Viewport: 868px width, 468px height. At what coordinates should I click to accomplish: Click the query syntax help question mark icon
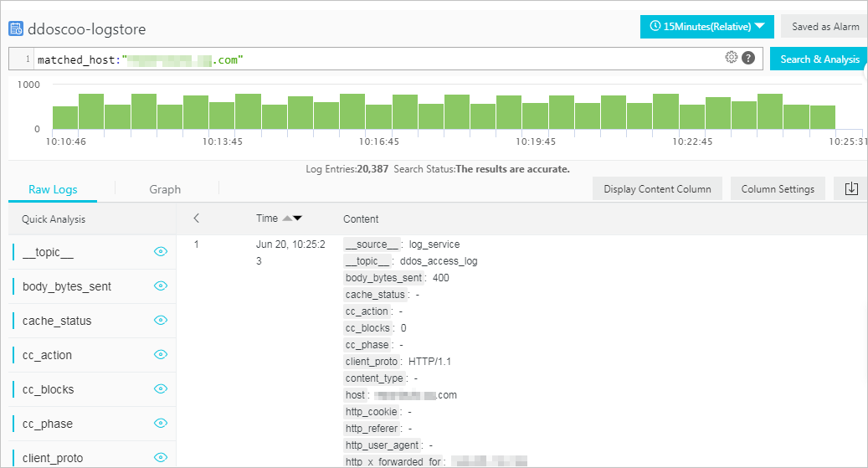coord(748,58)
